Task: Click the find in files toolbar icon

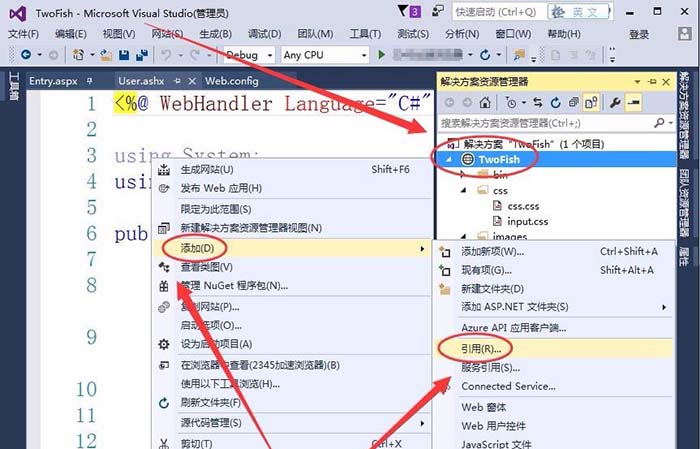Action: point(518,55)
